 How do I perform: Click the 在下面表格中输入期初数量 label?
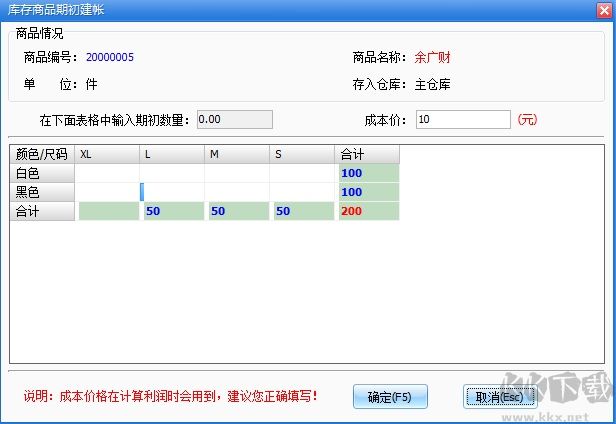click(x=114, y=120)
